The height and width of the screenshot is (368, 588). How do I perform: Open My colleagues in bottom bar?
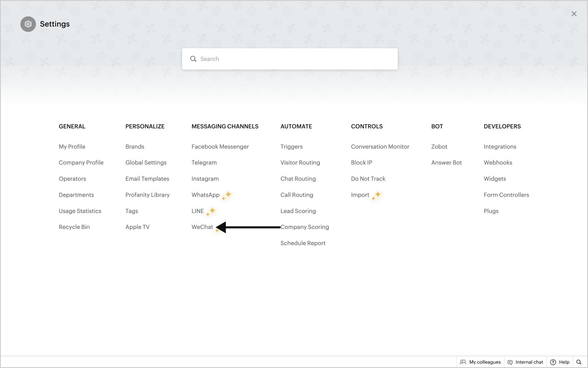480,362
